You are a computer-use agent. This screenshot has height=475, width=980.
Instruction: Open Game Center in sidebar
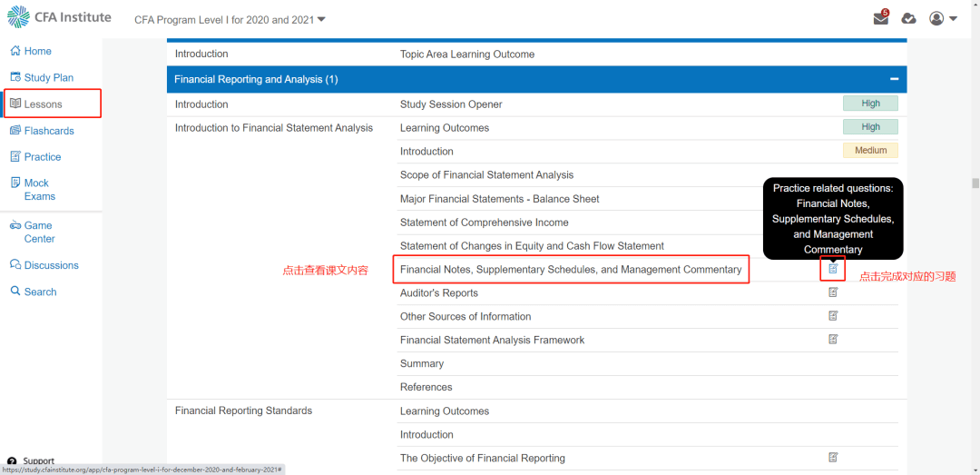pos(33,233)
